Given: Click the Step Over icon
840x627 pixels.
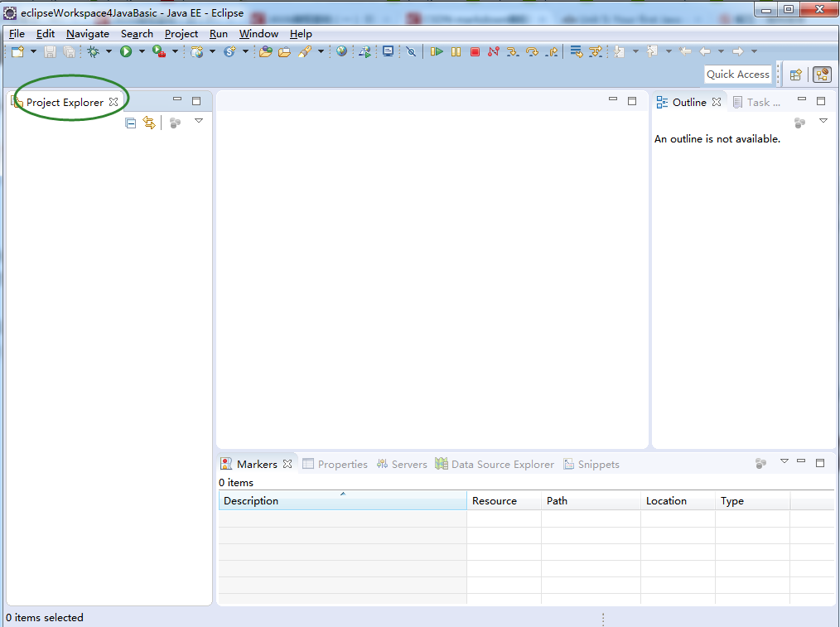Looking at the screenshot, I should [532, 51].
